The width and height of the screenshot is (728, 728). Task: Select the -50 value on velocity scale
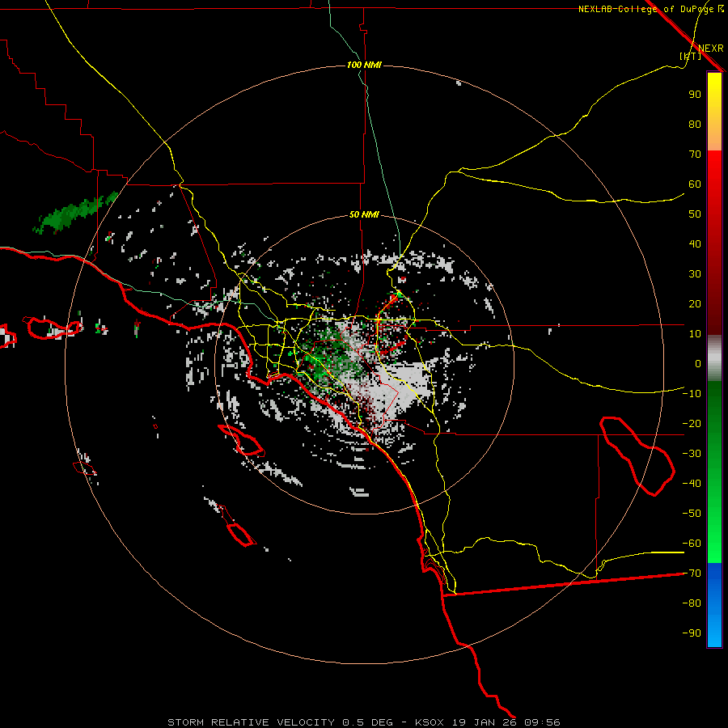[692, 513]
